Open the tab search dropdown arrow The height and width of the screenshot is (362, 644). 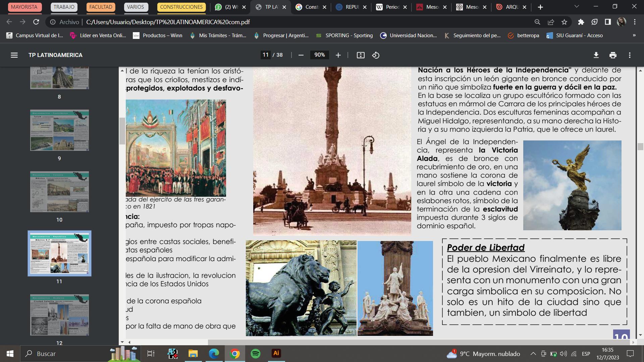(x=577, y=7)
